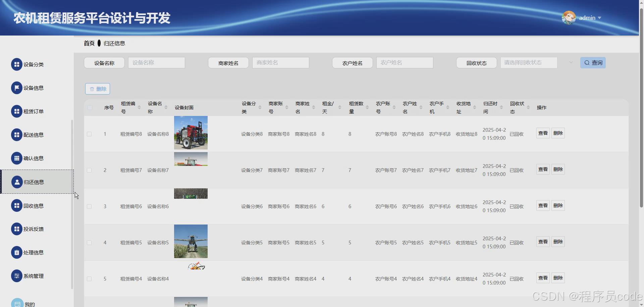Click the 设备信息 flag icon

[x=16, y=88]
